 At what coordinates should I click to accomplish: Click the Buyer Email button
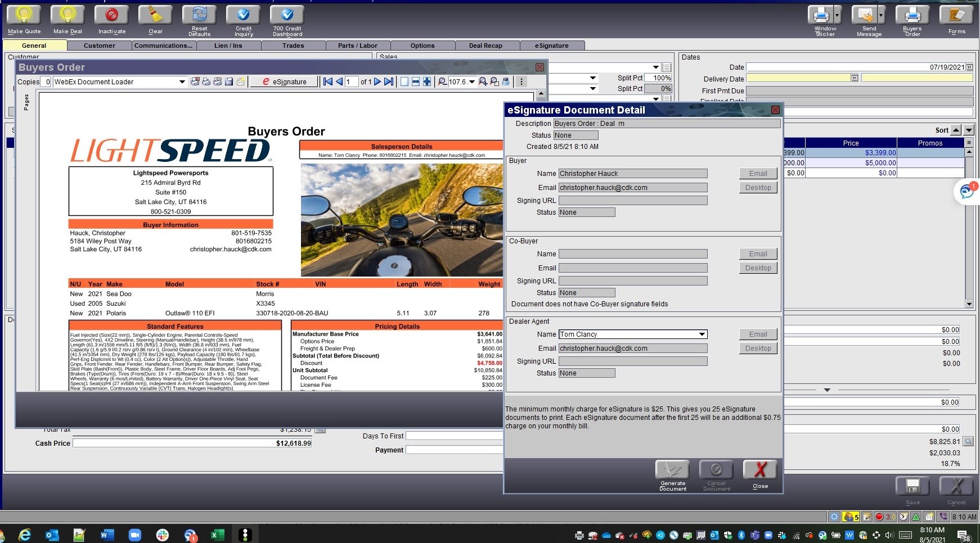click(x=758, y=174)
